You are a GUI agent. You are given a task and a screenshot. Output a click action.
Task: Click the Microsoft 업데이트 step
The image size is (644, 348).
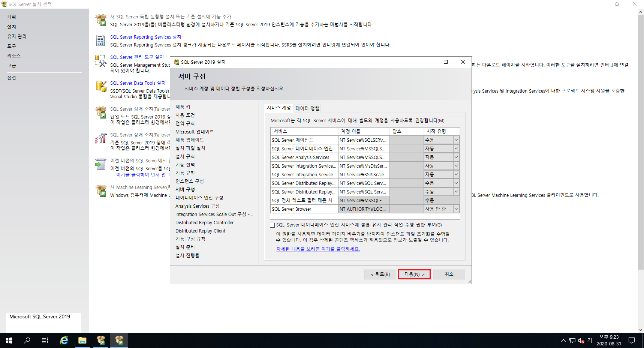[195, 132]
